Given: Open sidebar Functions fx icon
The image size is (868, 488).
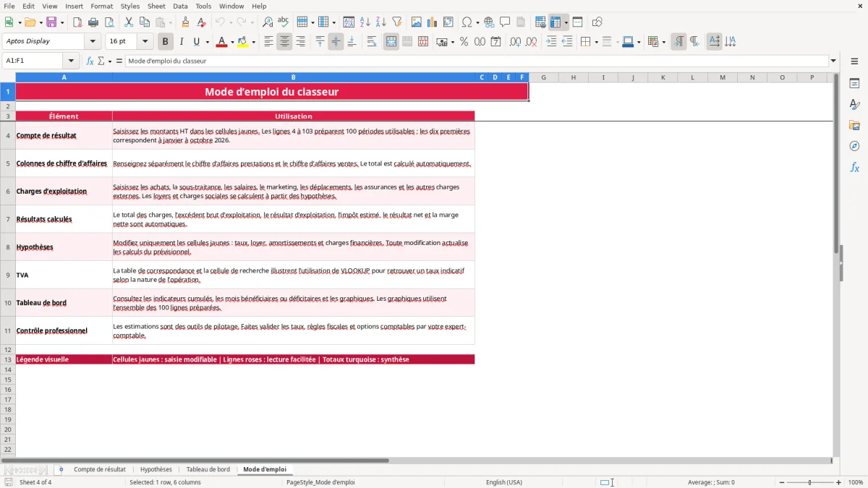Looking at the screenshot, I should coord(854,167).
